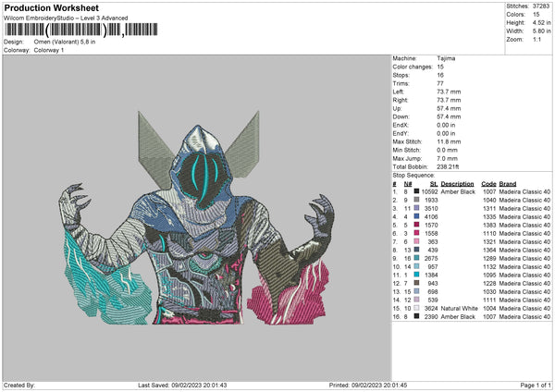Select the Natural White swatch in stop 15
Image resolution: width=555 pixels, height=392 pixels.
416,308
